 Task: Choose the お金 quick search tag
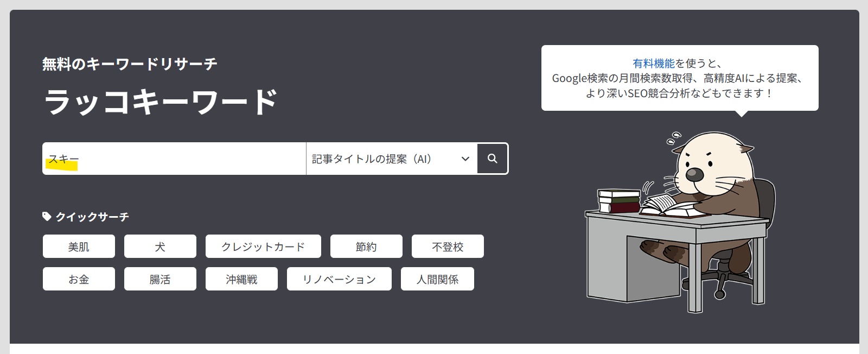[x=79, y=279]
